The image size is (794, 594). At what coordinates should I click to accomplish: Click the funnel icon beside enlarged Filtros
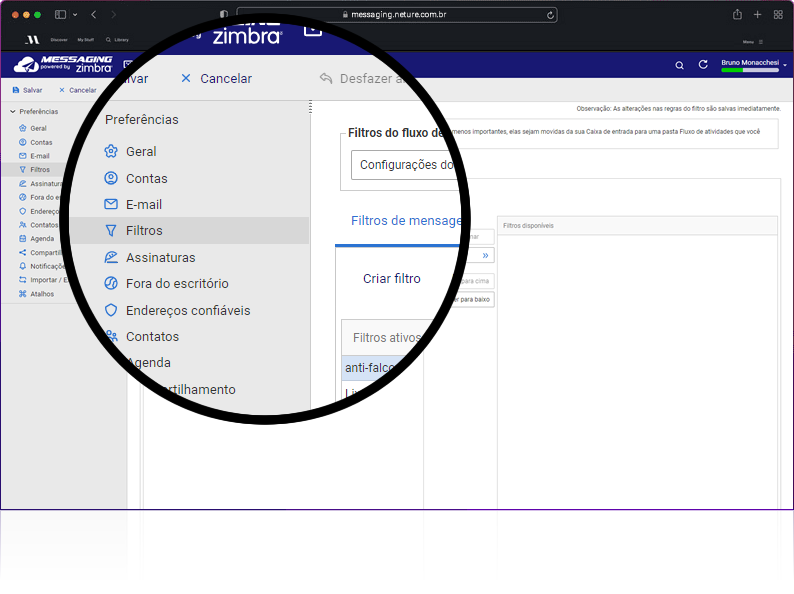tap(111, 231)
